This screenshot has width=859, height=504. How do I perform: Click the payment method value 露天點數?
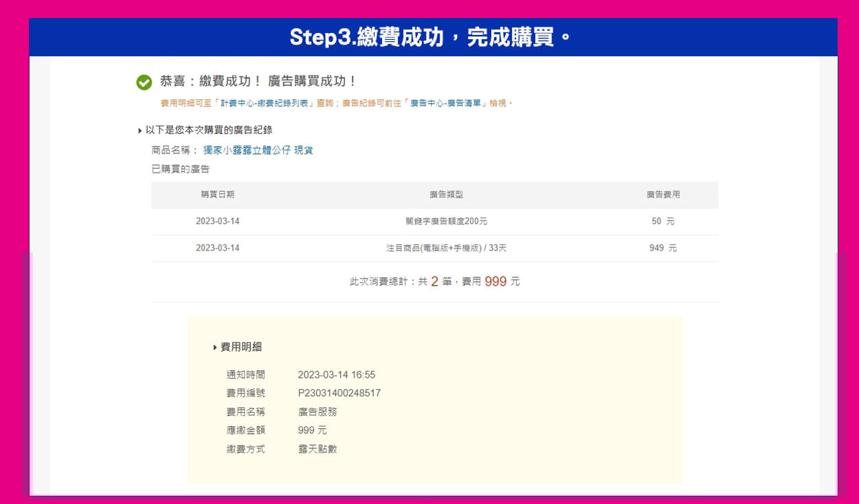(x=317, y=449)
